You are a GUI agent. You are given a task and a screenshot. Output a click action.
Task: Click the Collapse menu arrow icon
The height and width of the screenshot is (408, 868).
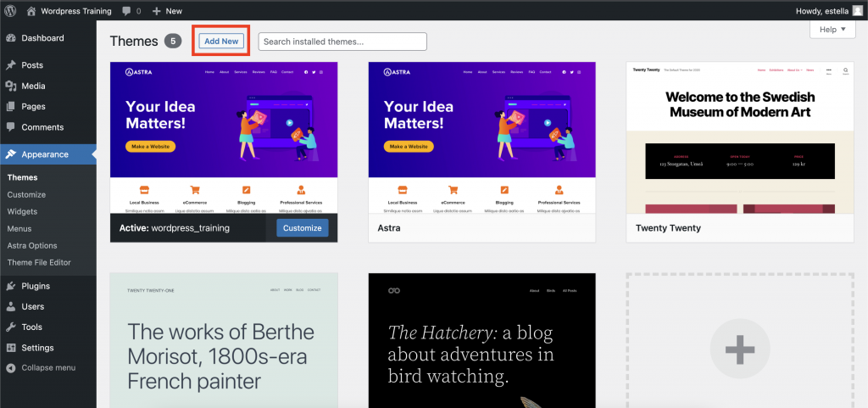coord(10,368)
